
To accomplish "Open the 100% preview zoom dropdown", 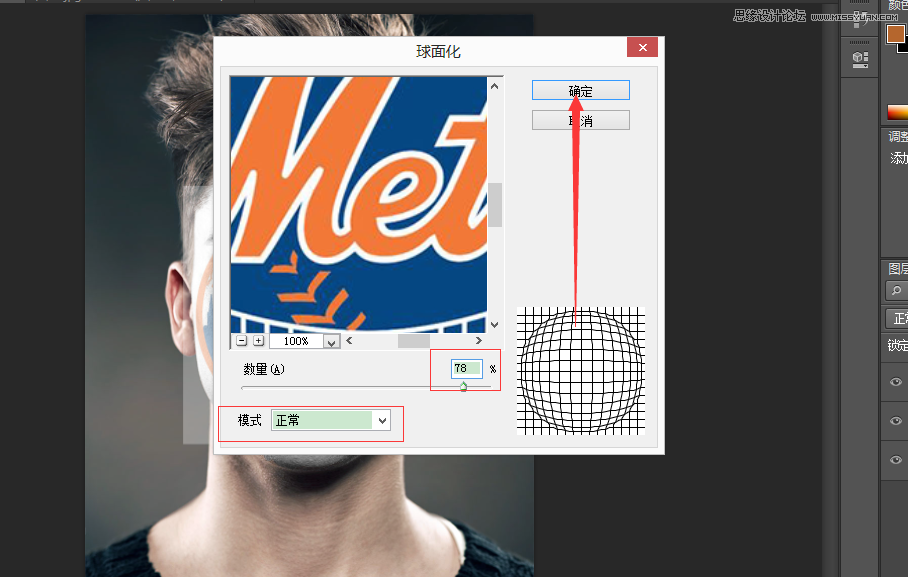I will click(331, 342).
